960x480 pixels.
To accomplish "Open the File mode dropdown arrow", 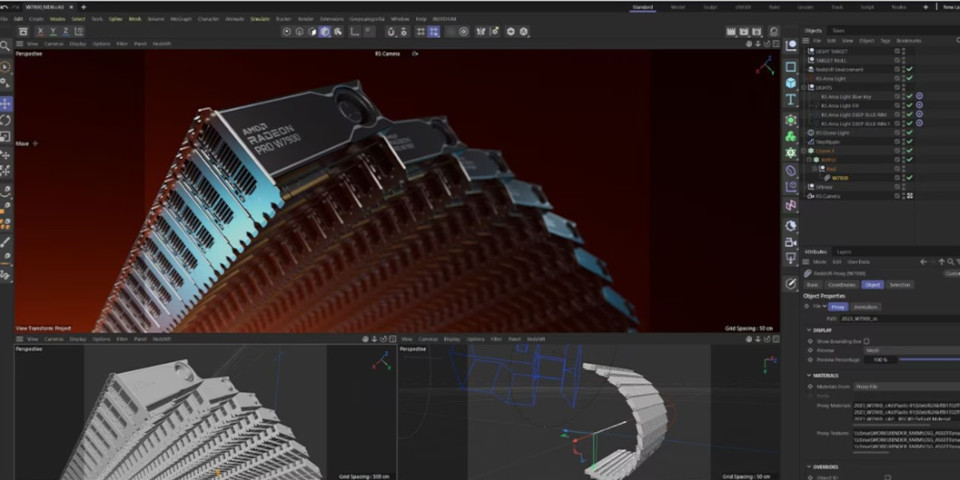I will [x=825, y=306].
